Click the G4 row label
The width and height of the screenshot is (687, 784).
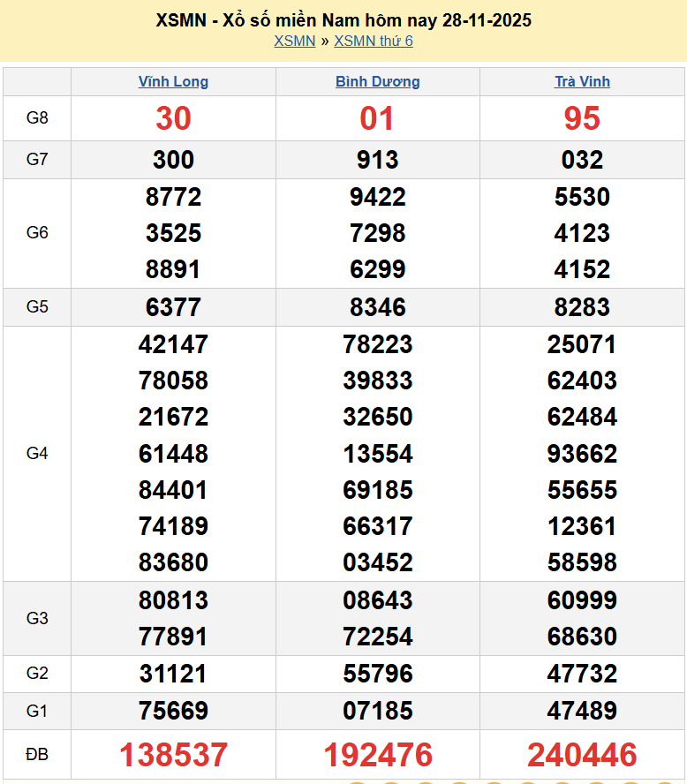click(37, 453)
